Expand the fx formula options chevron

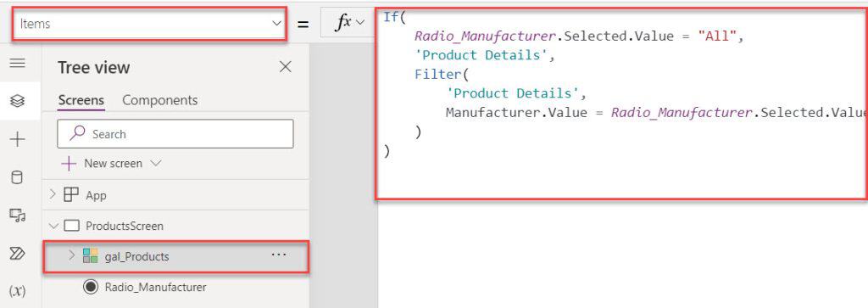[360, 22]
